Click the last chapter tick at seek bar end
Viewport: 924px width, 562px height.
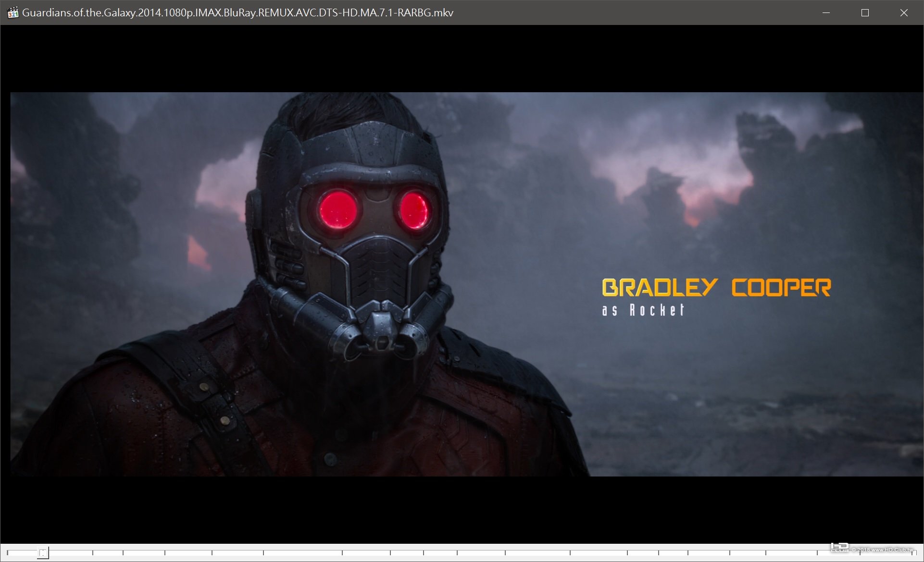(912, 553)
